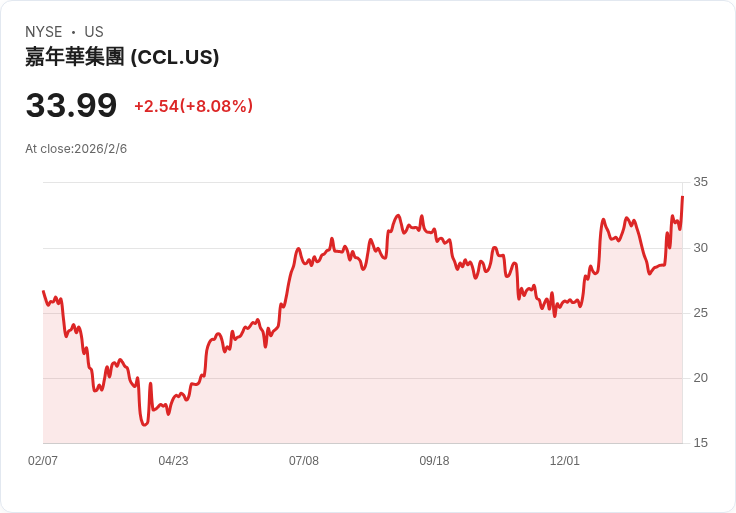The height and width of the screenshot is (513, 736).
Task: Select the 30 label on the price axis
Action: click(700, 247)
